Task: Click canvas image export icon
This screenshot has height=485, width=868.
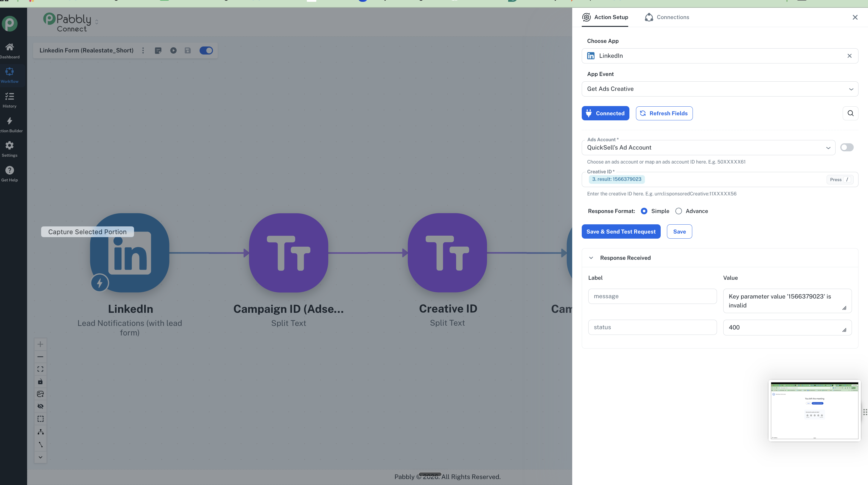Action: [x=41, y=394]
